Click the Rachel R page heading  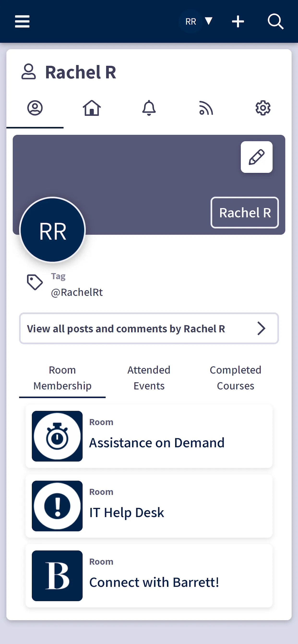coord(81,72)
